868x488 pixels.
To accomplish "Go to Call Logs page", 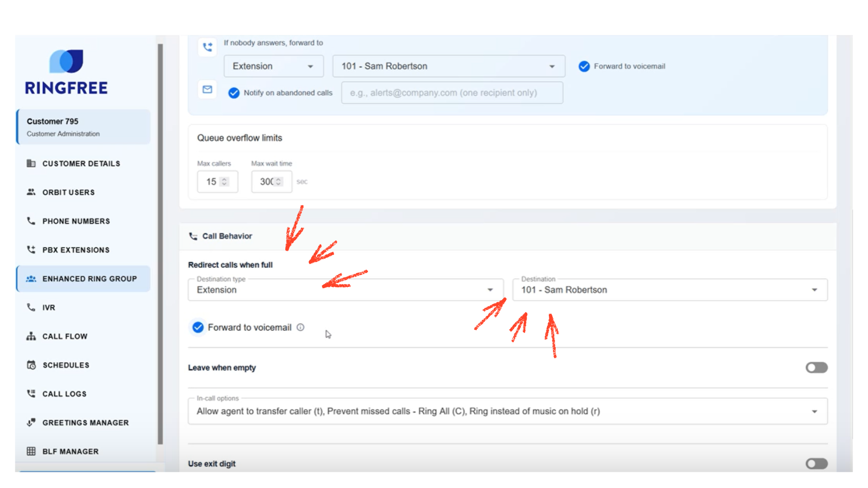I will coord(64,394).
